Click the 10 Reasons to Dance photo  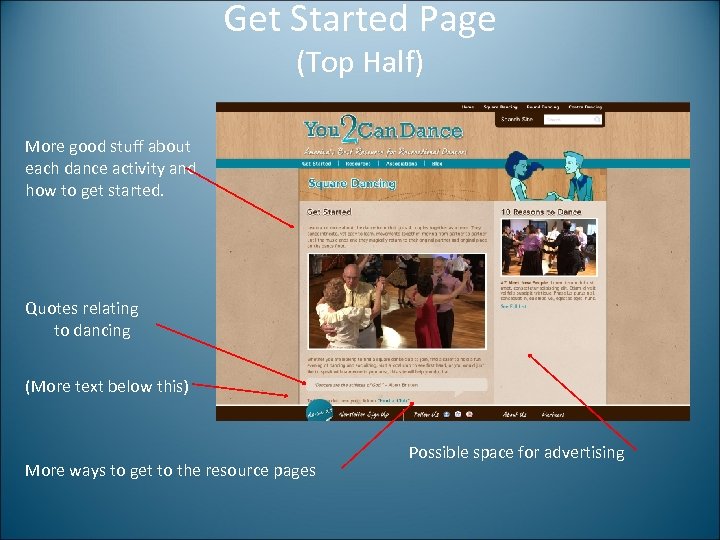(x=549, y=247)
